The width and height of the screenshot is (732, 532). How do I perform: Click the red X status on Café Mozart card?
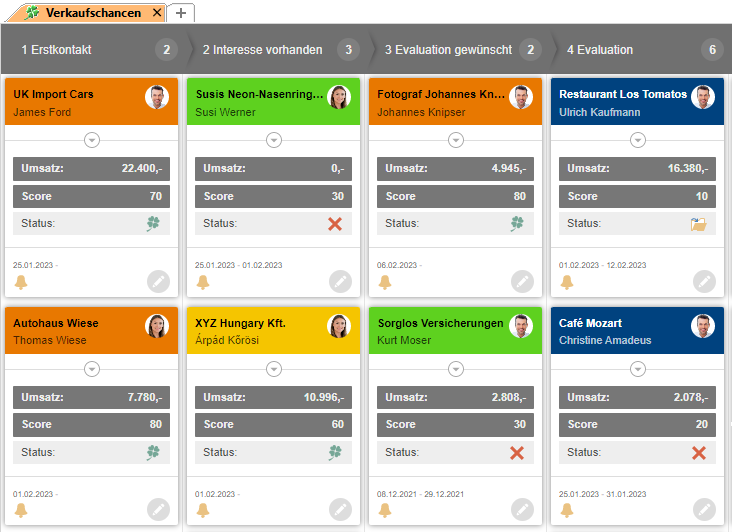pyautogui.click(x=699, y=453)
